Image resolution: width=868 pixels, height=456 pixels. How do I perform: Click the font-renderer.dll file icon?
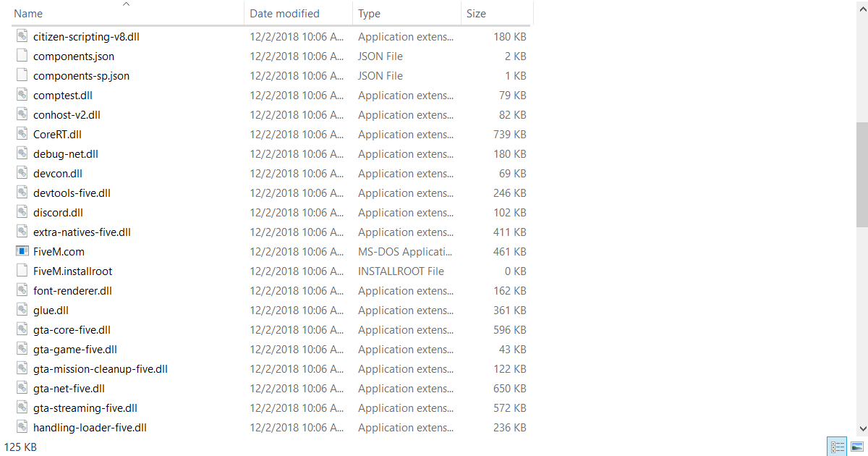(x=22, y=291)
